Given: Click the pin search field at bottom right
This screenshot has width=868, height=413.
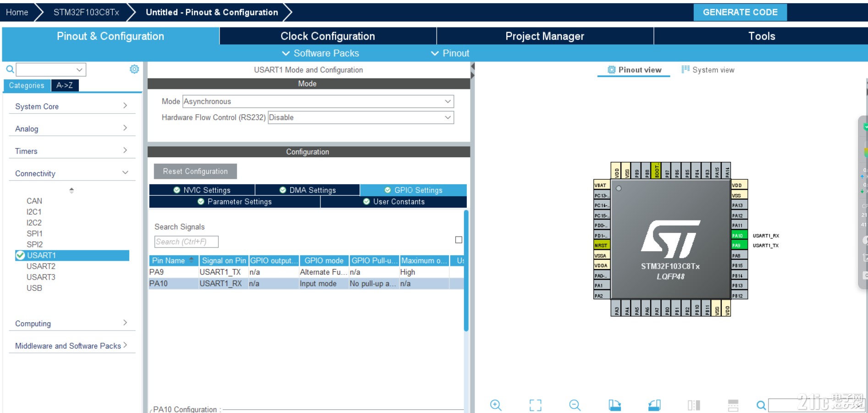Looking at the screenshot, I should [816, 405].
